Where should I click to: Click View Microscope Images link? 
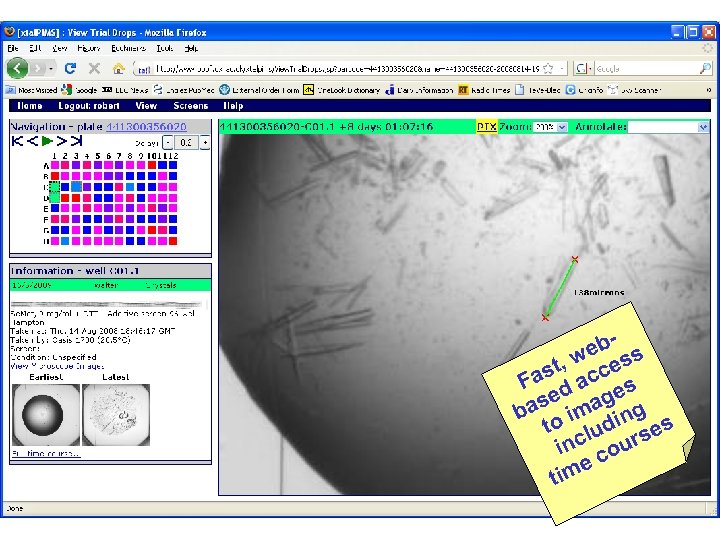(57, 366)
